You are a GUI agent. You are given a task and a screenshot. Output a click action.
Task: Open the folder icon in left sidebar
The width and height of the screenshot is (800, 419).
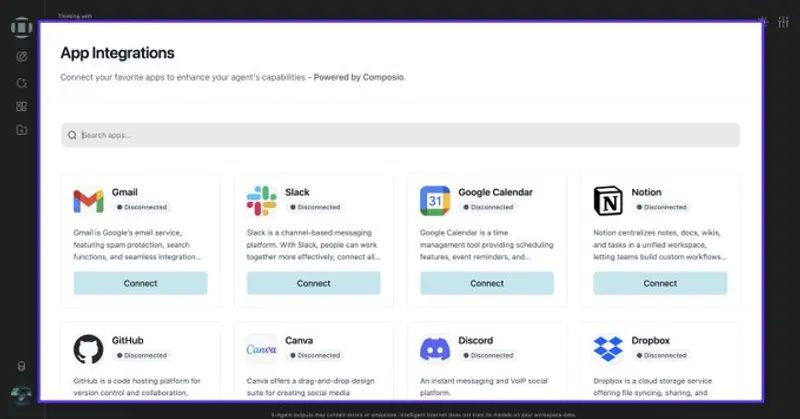21,130
